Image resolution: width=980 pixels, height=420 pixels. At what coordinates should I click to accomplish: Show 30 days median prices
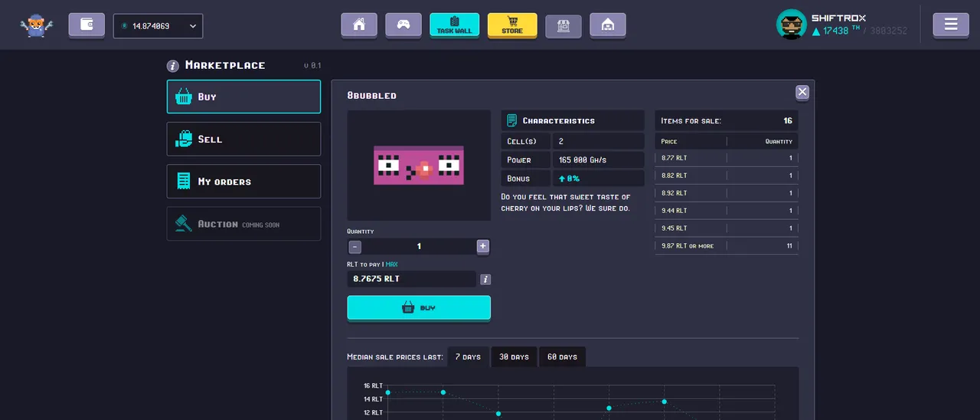coord(514,357)
